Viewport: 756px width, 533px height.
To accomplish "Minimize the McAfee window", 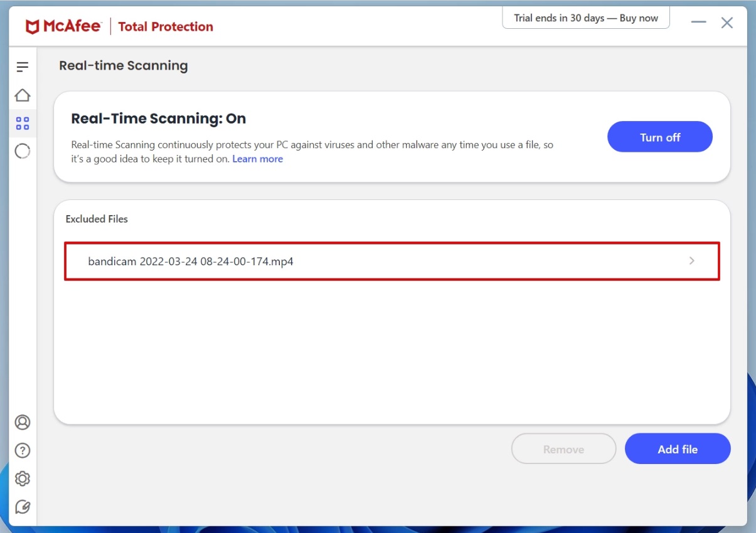I will coord(698,23).
